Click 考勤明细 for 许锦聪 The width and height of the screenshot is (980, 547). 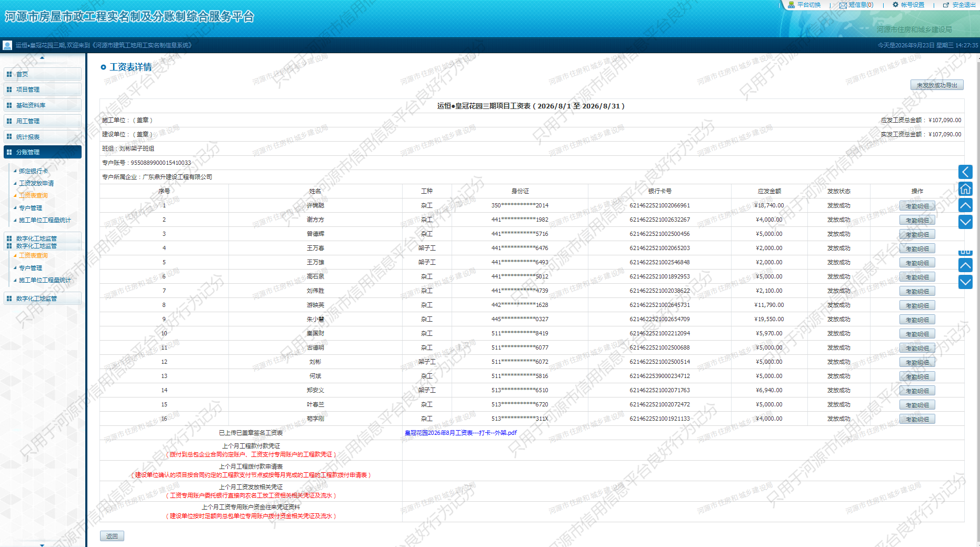pyautogui.click(x=917, y=206)
